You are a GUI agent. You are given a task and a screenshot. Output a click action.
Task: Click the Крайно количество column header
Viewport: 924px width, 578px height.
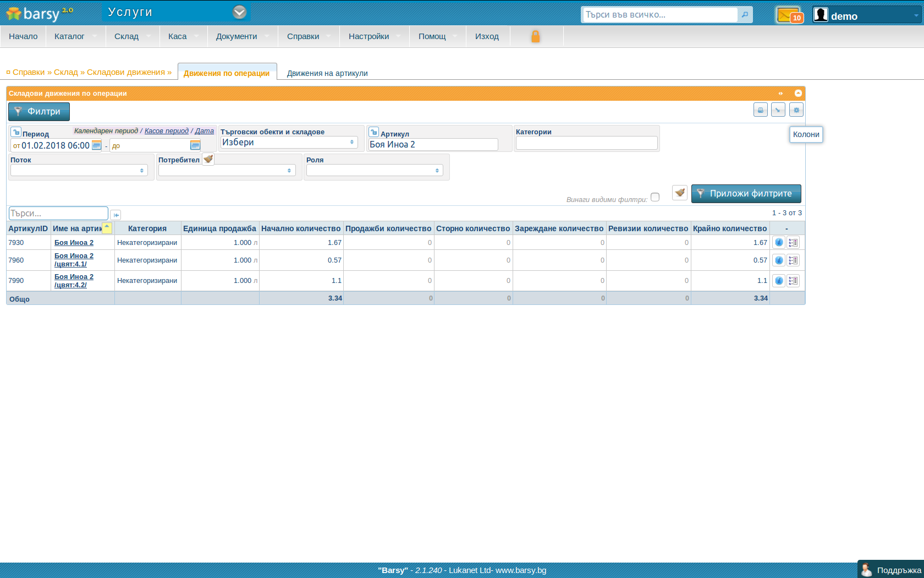tap(730, 228)
